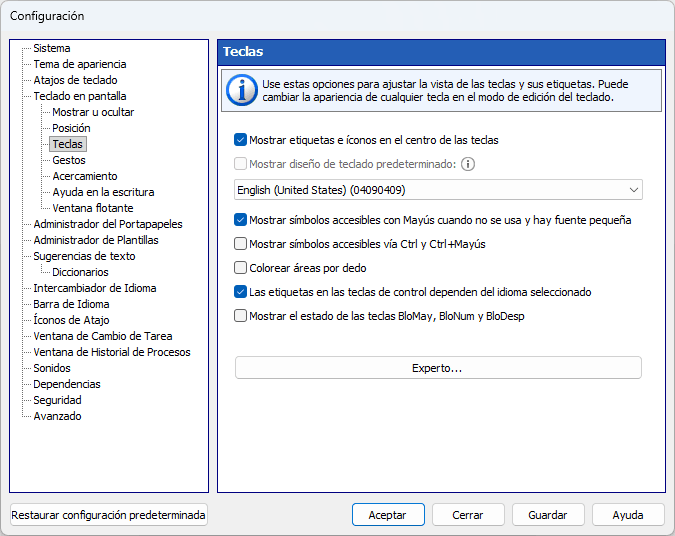The height and width of the screenshot is (536, 675).
Task: Open Intercambiador de Idioma
Action: pyautogui.click(x=95, y=288)
